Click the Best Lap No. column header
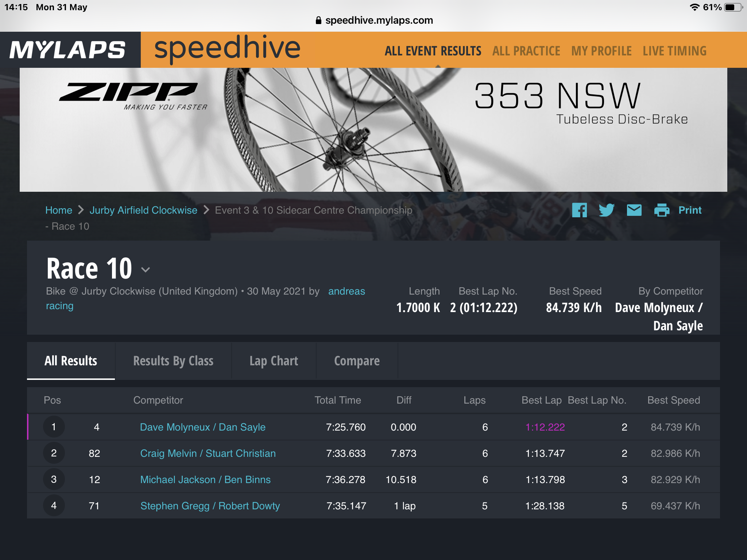The height and width of the screenshot is (560, 747). [597, 400]
